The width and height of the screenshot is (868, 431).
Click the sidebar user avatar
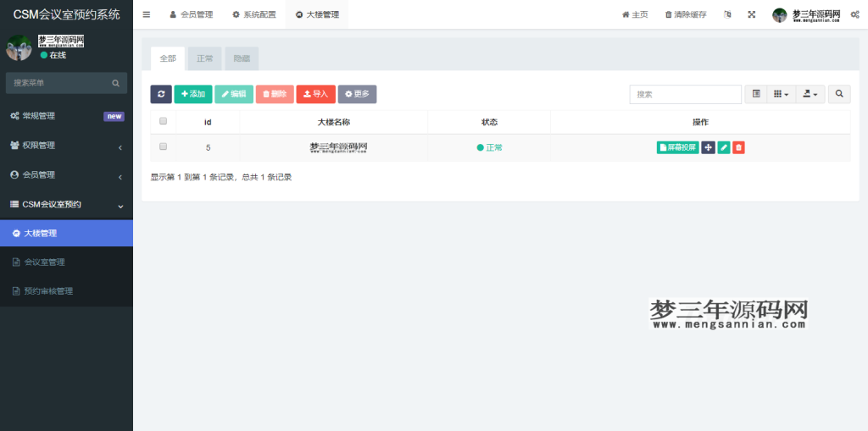coord(19,48)
